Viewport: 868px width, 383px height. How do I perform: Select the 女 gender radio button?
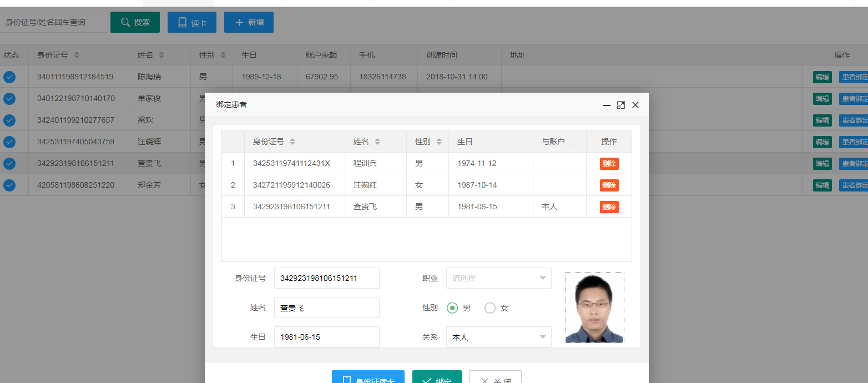pyautogui.click(x=490, y=308)
